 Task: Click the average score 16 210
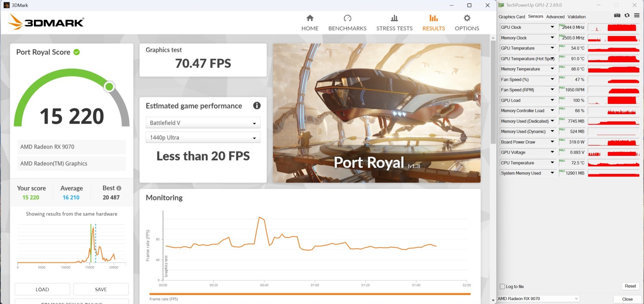point(71,198)
